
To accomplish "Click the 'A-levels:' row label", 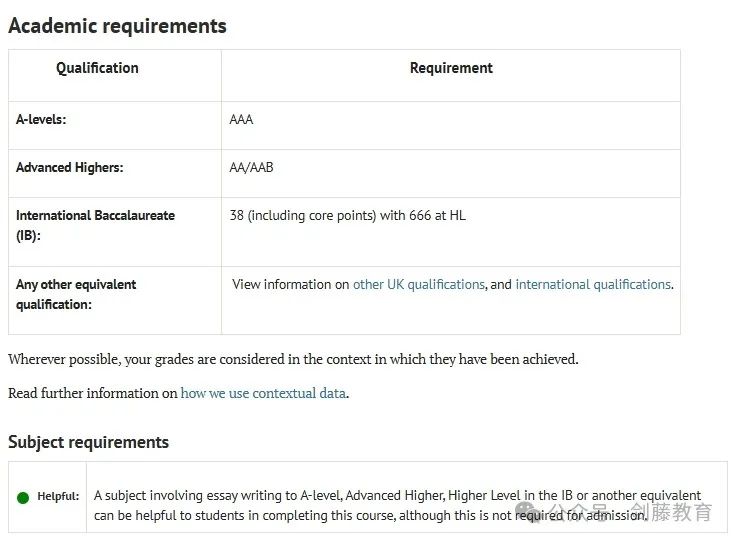I will 41,119.
